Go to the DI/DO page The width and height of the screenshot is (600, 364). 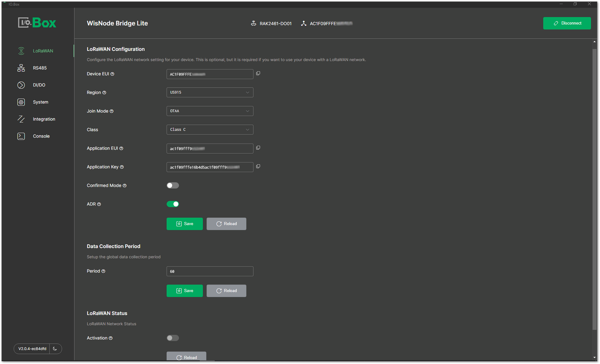(x=39, y=85)
